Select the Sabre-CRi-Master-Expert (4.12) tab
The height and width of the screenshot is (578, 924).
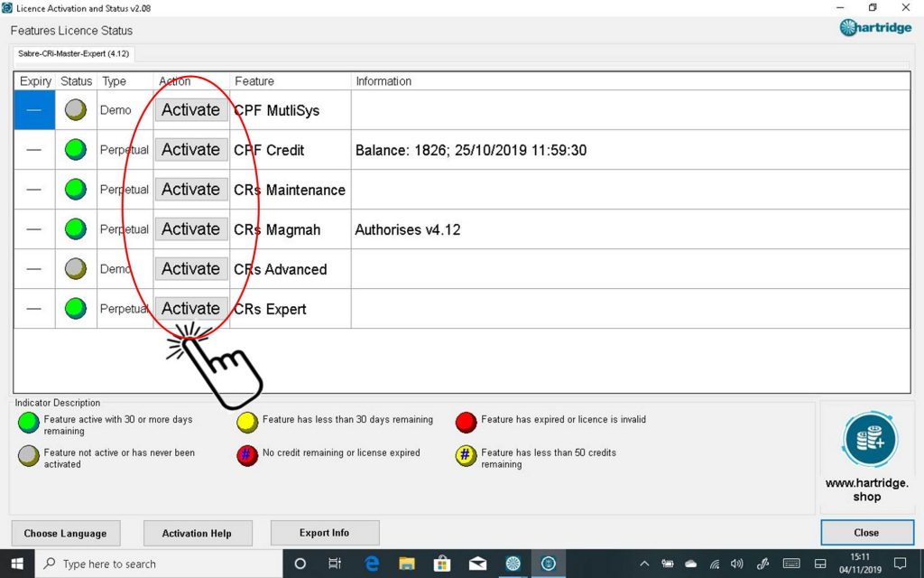click(x=74, y=53)
